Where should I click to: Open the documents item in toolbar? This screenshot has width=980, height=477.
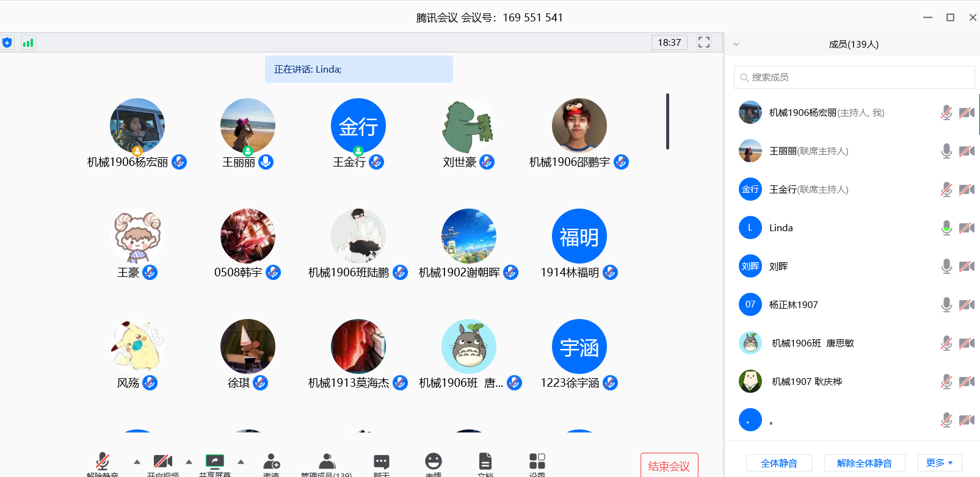point(485,462)
